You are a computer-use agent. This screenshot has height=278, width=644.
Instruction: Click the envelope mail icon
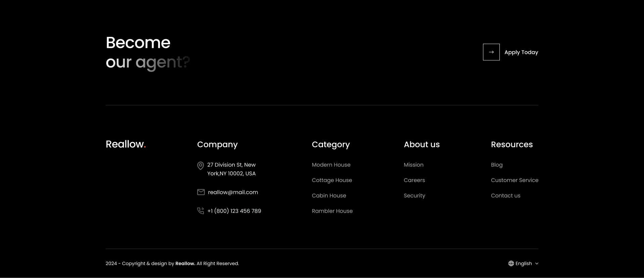click(201, 192)
